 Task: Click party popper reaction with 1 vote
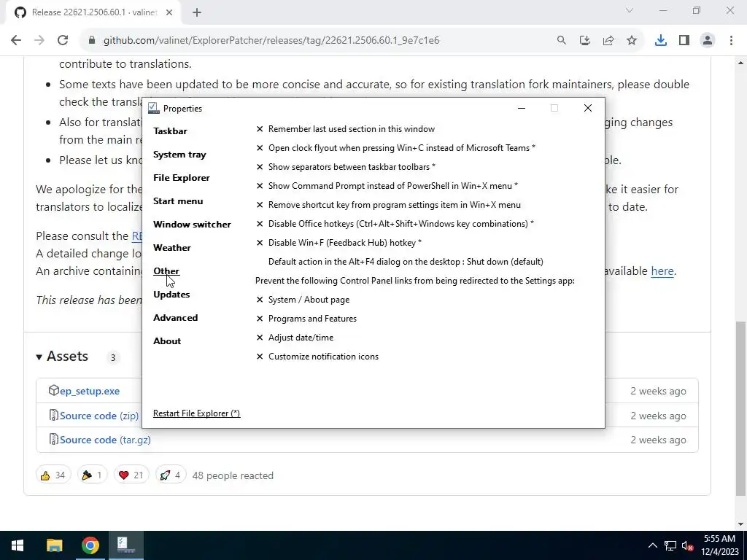pyautogui.click(x=92, y=475)
